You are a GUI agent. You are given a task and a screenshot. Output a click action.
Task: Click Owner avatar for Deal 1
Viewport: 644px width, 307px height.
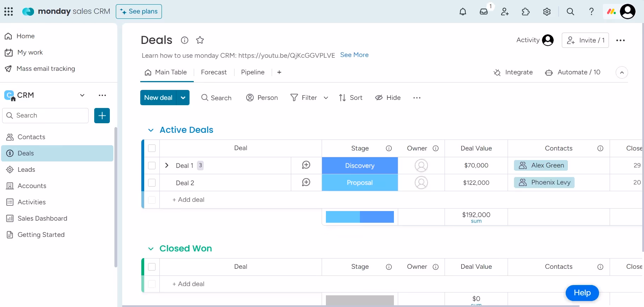click(421, 165)
